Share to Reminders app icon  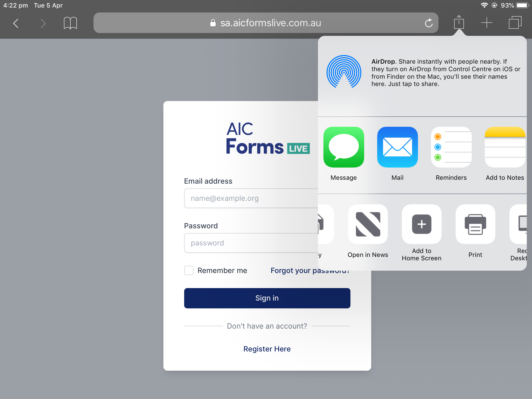pyautogui.click(x=451, y=147)
